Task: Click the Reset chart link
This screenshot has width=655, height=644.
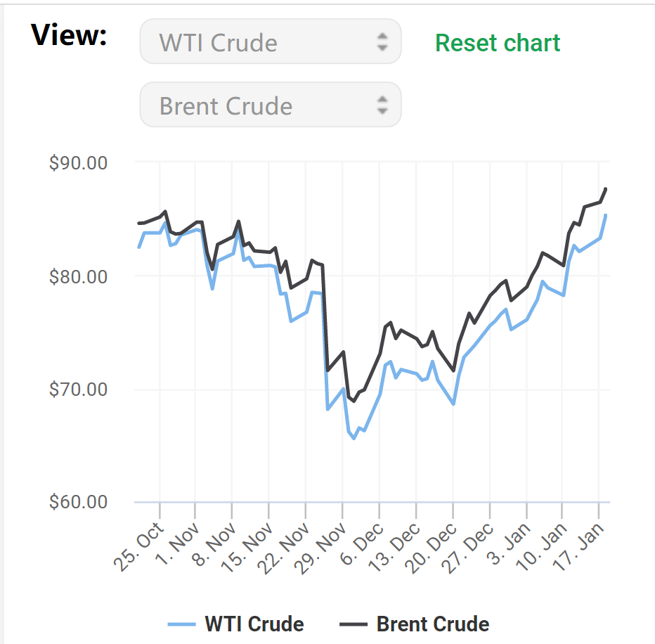Action: (498, 43)
